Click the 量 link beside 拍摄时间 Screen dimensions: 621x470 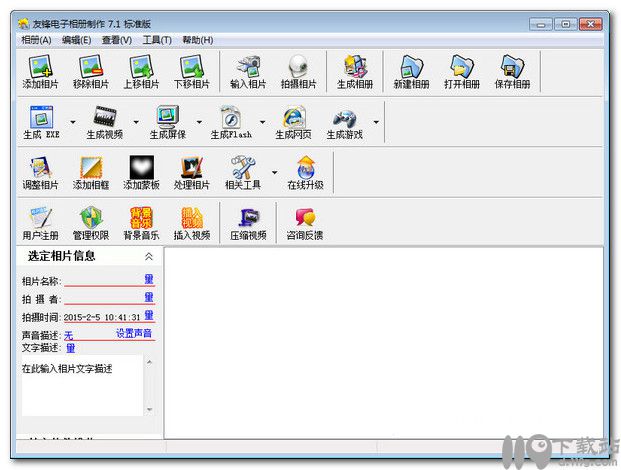(149, 316)
